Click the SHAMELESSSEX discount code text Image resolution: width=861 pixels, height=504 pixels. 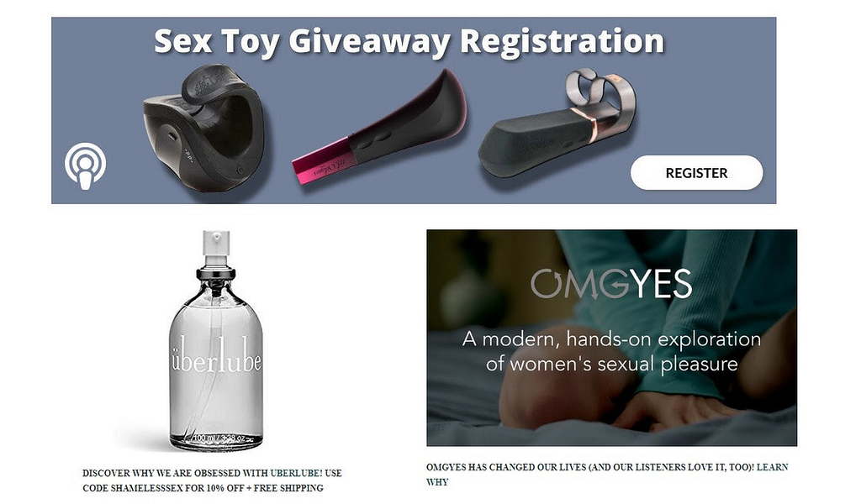coord(149,487)
